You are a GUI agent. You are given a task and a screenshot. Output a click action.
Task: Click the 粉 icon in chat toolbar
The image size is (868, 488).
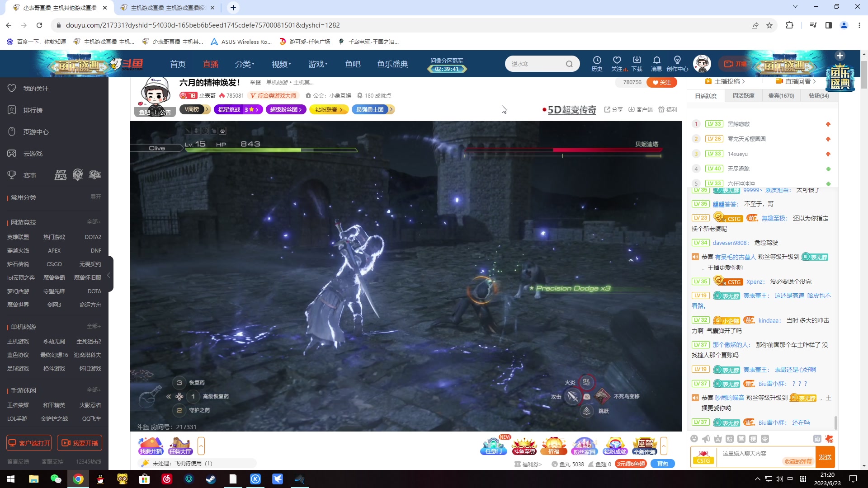730,439
